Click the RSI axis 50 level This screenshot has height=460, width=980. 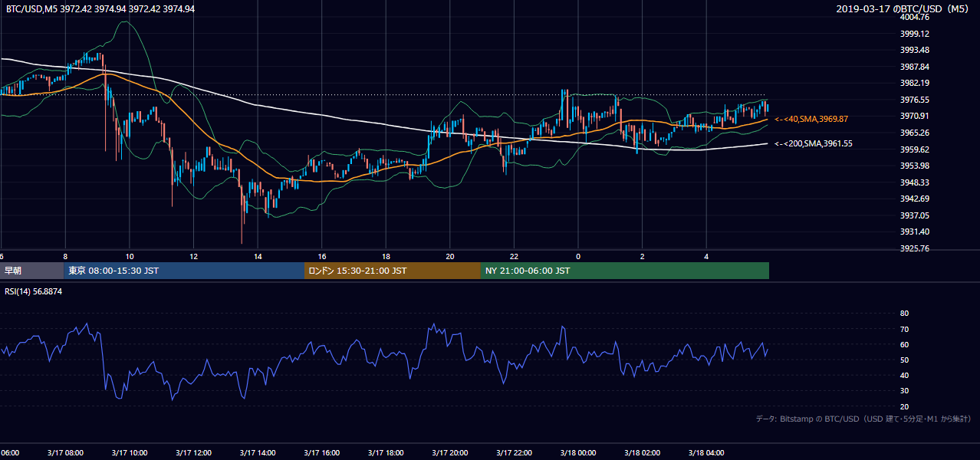[x=904, y=360]
